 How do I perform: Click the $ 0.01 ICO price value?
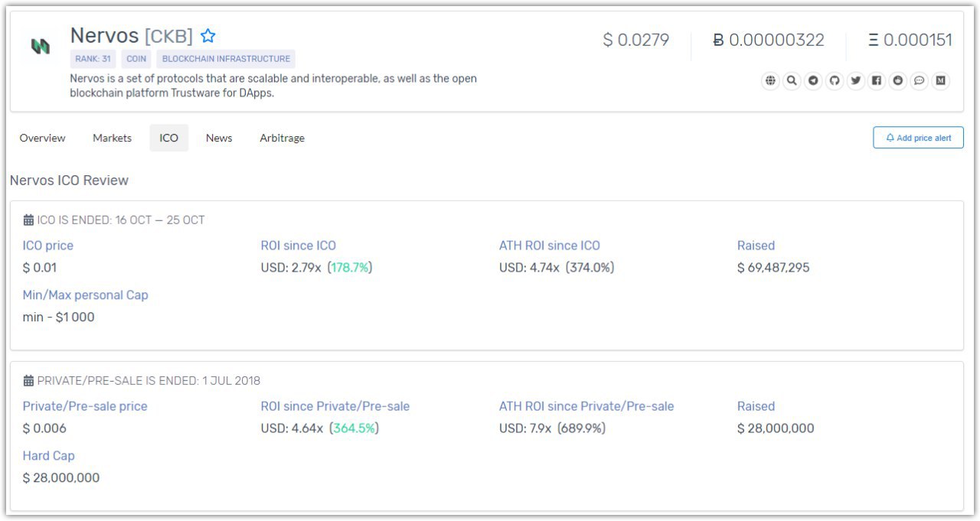point(40,268)
